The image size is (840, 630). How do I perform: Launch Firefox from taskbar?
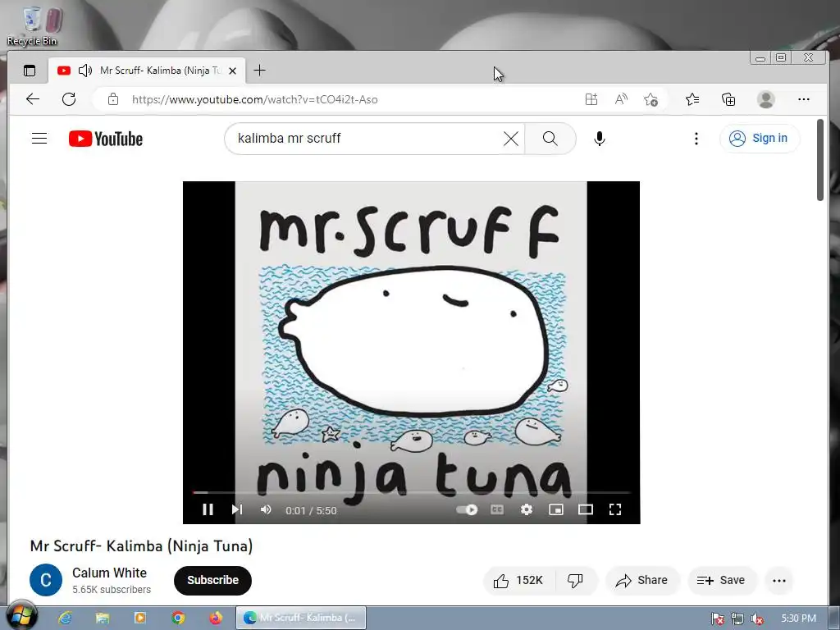click(x=216, y=618)
